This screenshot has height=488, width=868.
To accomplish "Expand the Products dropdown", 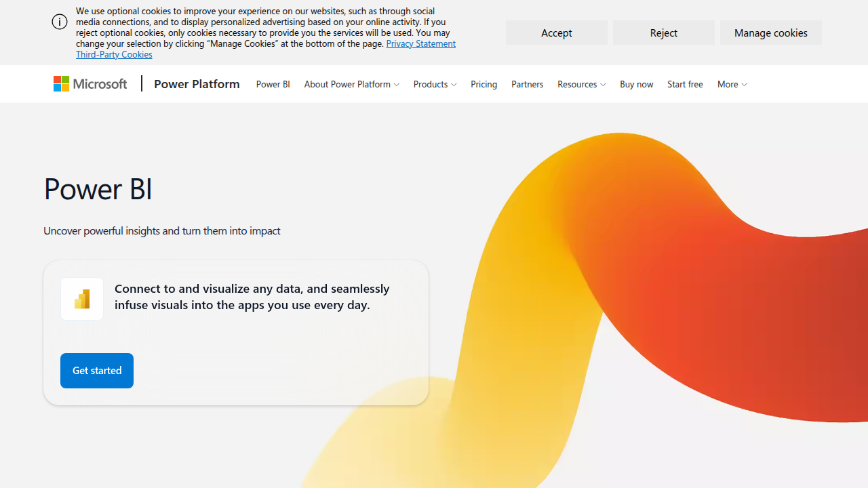I will pyautogui.click(x=435, y=84).
